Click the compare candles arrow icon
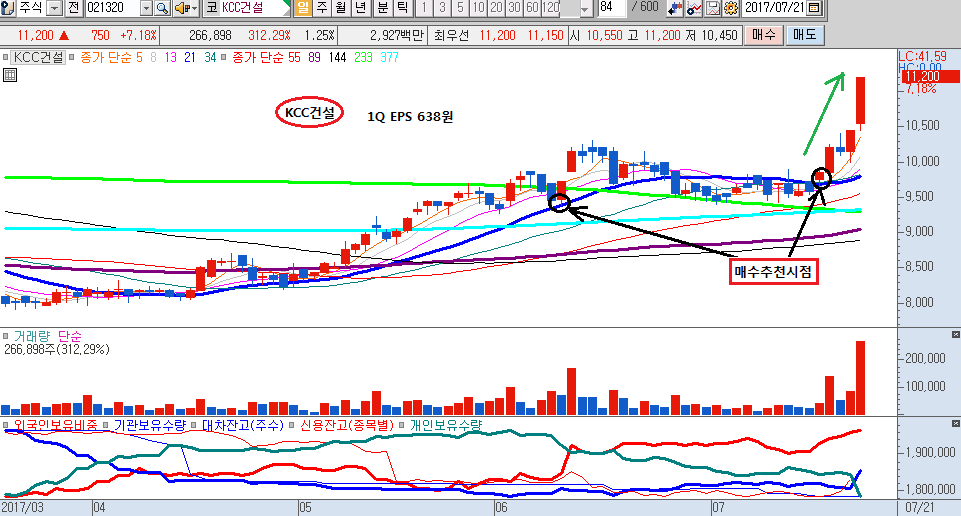This screenshot has width=961, height=516. (675, 8)
